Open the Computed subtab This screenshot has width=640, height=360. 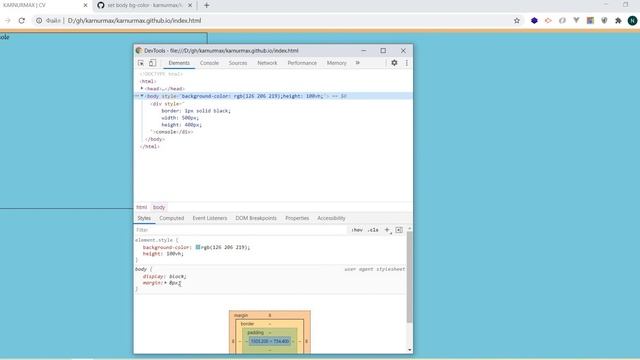(x=171, y=218)
